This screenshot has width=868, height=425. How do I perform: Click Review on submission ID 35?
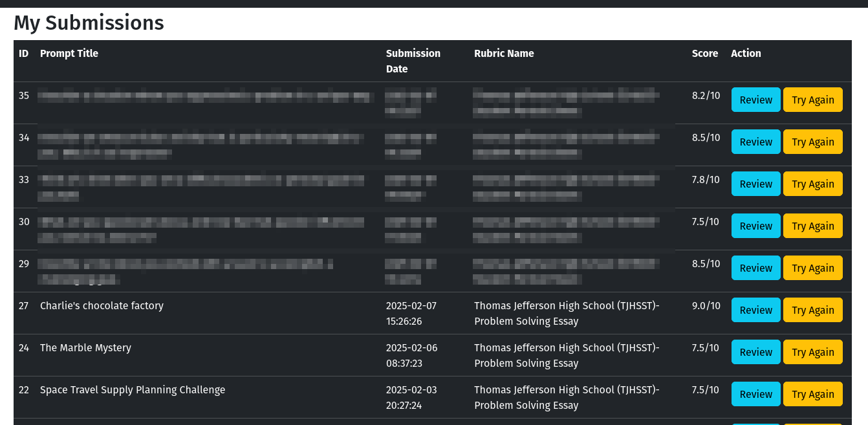[755, 100]
